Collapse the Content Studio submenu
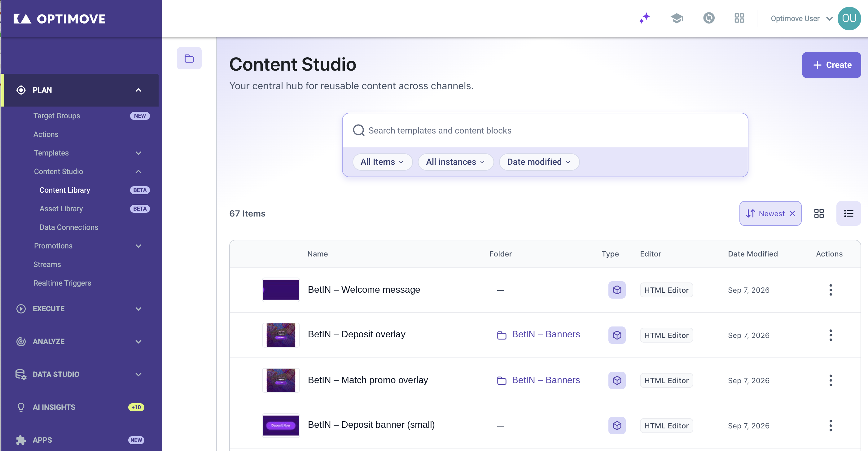 point(138,171)
